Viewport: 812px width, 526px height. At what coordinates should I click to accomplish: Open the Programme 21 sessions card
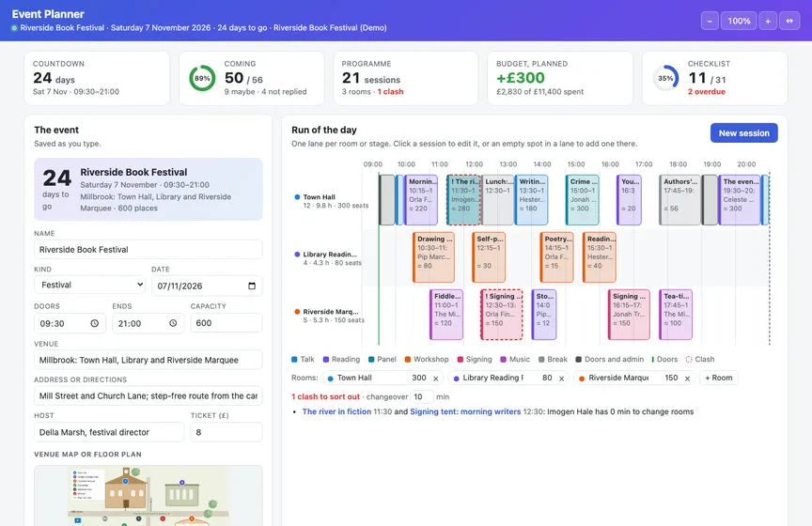pyautogui.click(x=406, y=78)
